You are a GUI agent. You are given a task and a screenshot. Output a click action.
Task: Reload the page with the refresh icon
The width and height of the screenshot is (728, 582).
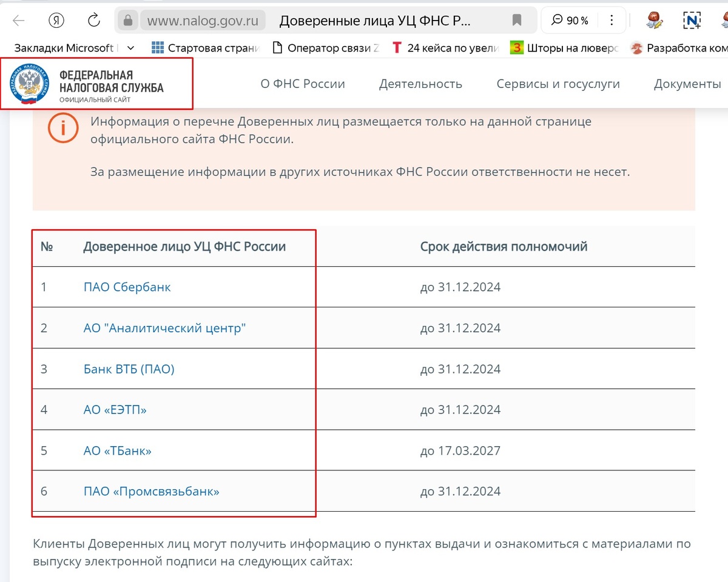pos(94,21)
